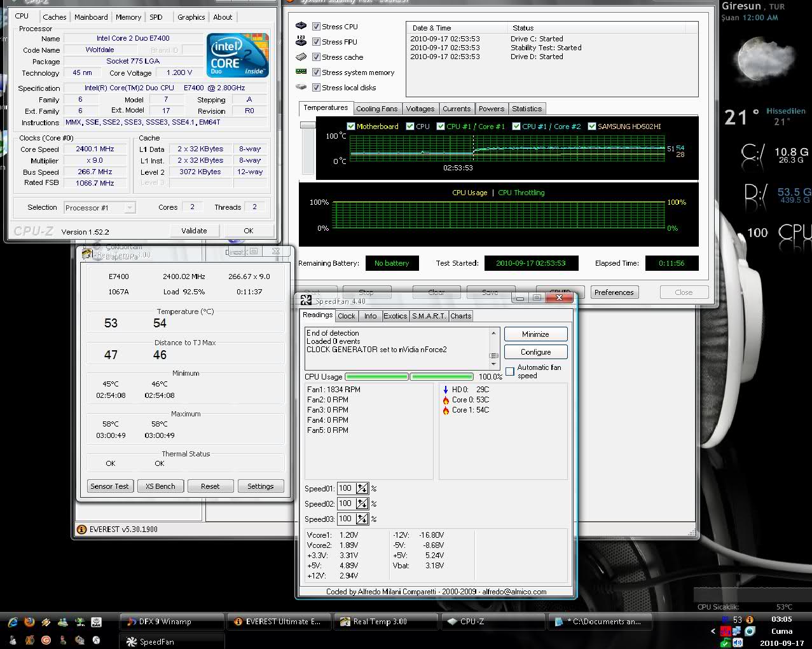
Task: Switch to DFX 9 Winamp taskbar button
Action: click(172, 622)
